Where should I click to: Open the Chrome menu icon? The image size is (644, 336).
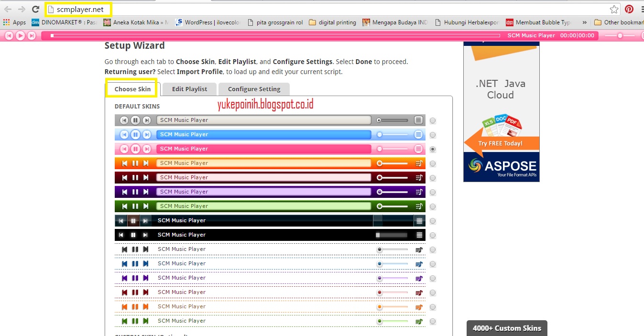642,9
